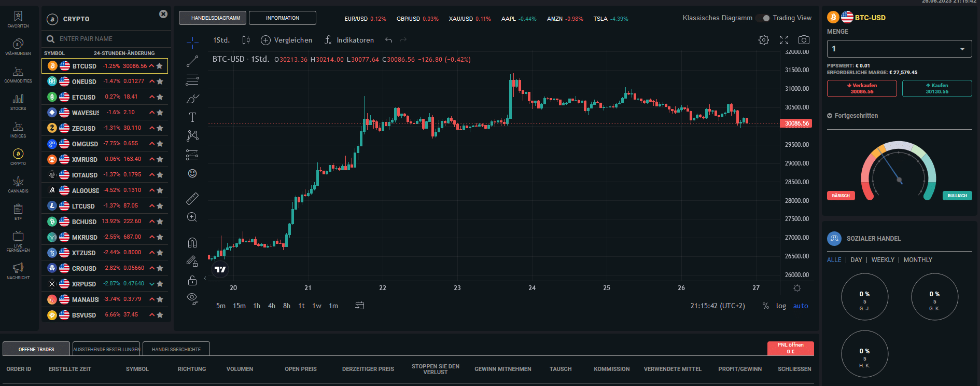Screen dimensions: 980x386
Task: Open Ausstehende Bestellungen tab
Action: click(106, 349)
